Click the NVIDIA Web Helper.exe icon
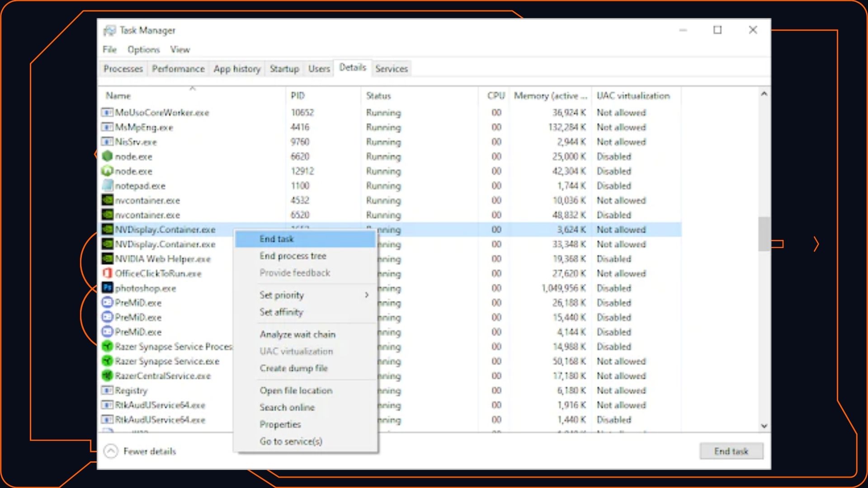868x488 pixels. coord(107,258)
